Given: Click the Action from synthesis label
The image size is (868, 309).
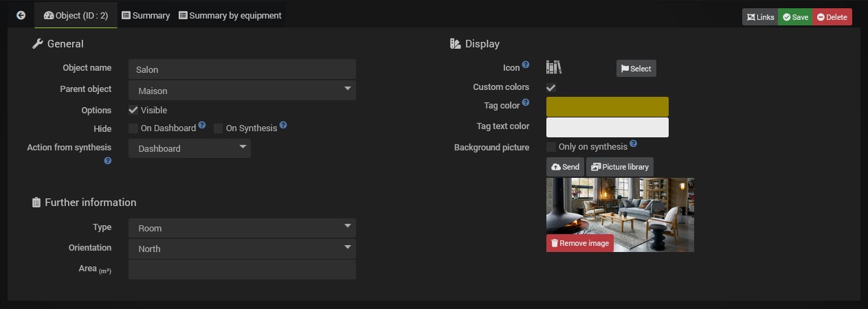Looking at the screenshot, I should [69, 148].
